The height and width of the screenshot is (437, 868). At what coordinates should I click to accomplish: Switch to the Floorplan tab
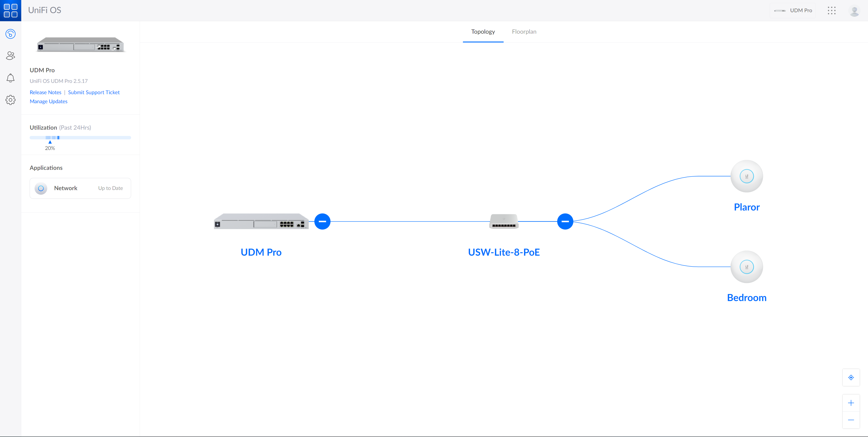[524, 32]
